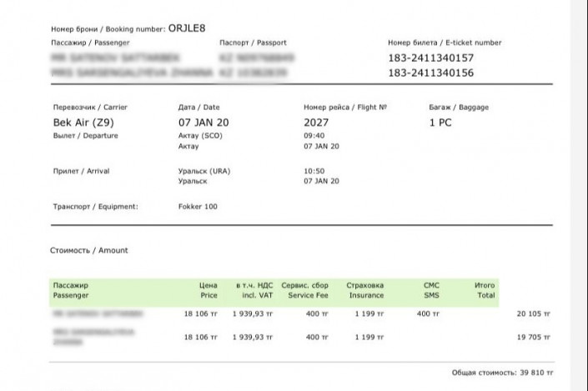
Task: Click arrival airport Уральск (URA)
Action: [204, 171]
